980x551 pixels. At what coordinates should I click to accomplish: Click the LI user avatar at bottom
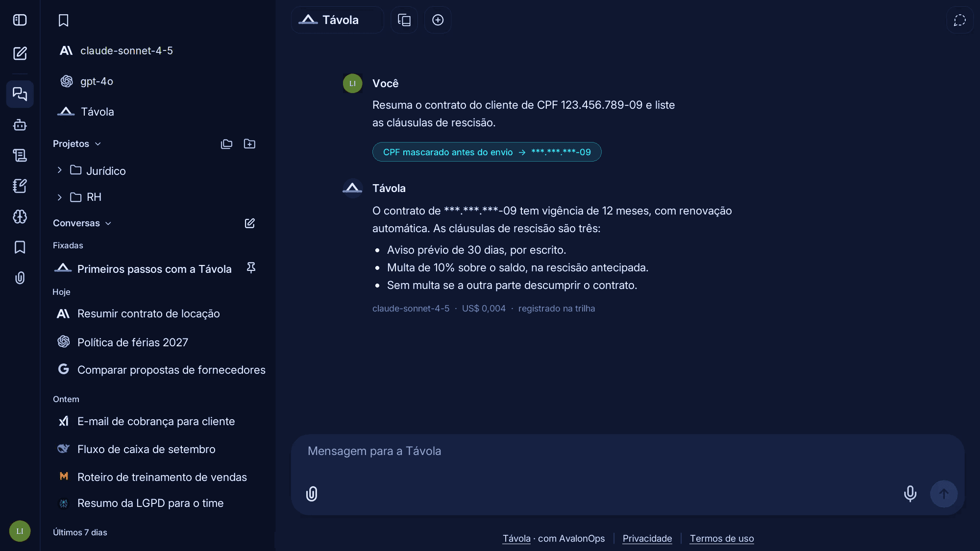coord(20,531)
